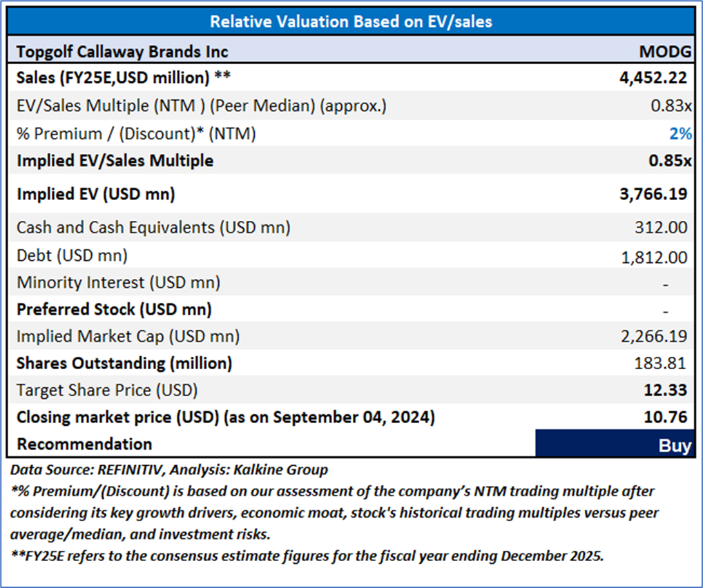The height and width of the screenshot is (588, 703).
Task: Click the title 'Relative Valuation Based on EV/sales'
Action: (351, 21)
